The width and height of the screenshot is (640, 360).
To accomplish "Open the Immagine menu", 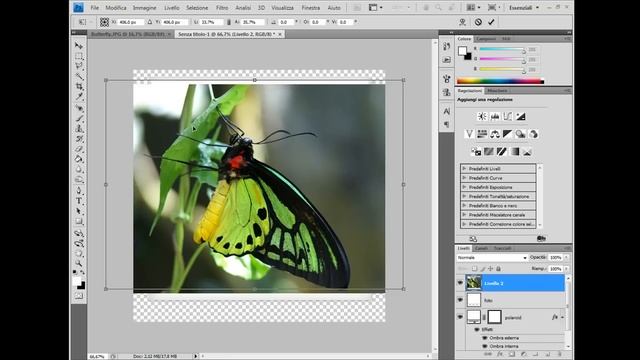I will click(x=144, y=8).
